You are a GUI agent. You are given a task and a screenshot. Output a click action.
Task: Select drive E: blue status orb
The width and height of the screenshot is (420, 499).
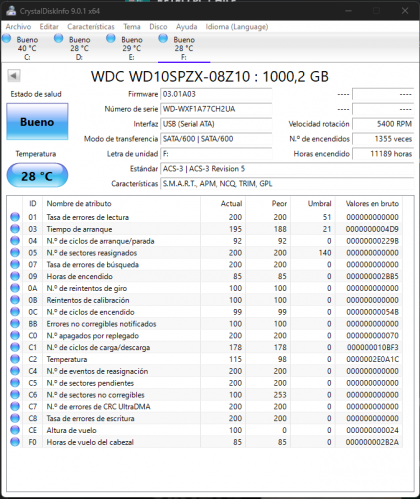[x=111, y=39]
